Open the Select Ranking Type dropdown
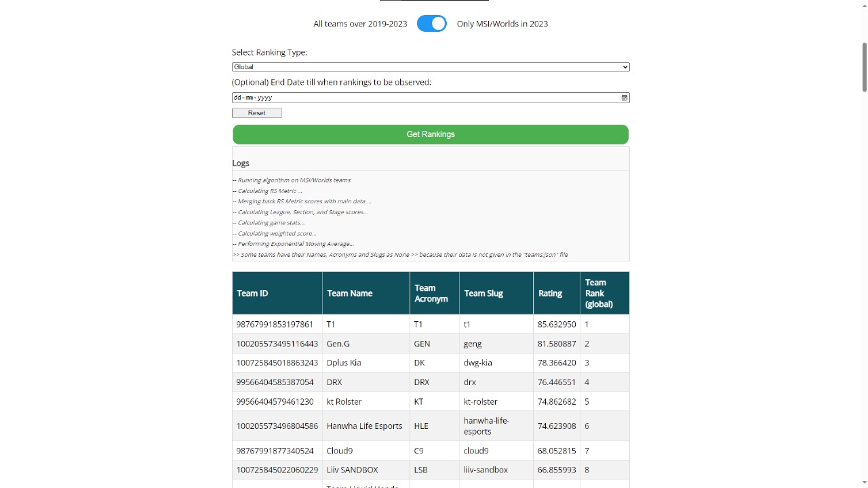 tap(431, 67)
